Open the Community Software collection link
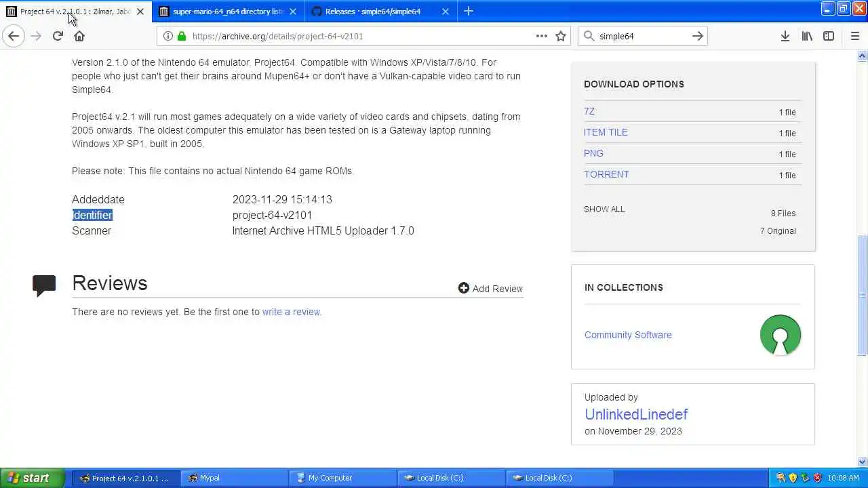This screenshot has width=868, height=488. (x=628, y=335)
